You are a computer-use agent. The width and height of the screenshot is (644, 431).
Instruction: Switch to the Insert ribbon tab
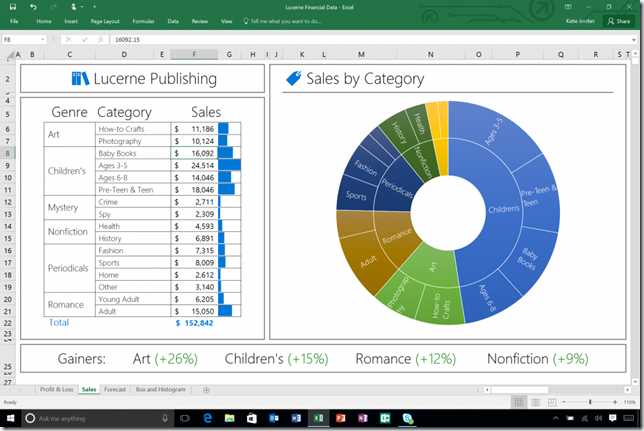click(x=71, y=21)
